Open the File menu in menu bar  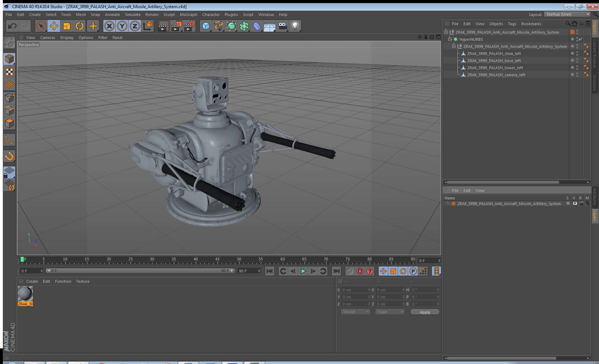pyautogui.click(x=9, y=15)
